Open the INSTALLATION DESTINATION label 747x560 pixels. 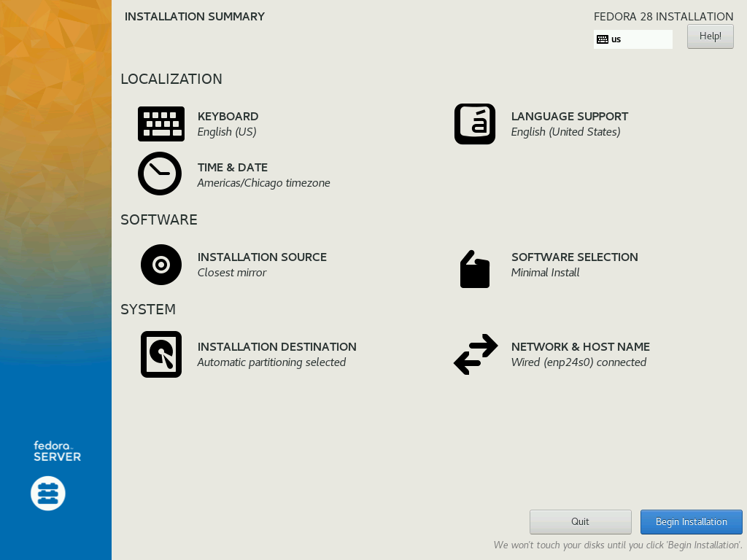[x=276, y=347]
